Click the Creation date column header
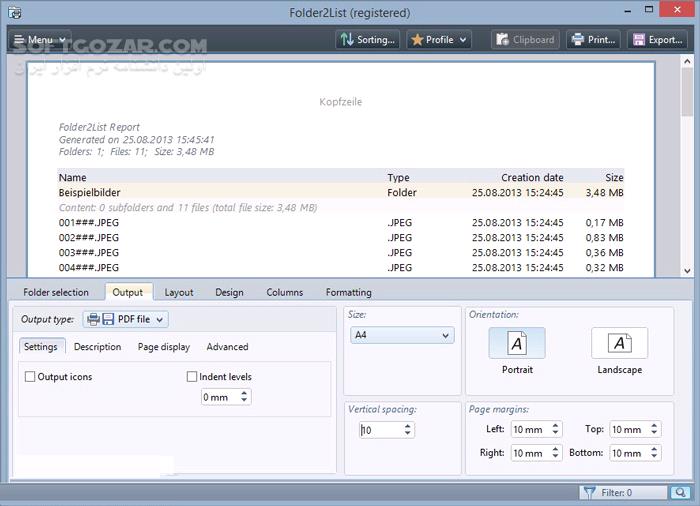 coord(532,177)
